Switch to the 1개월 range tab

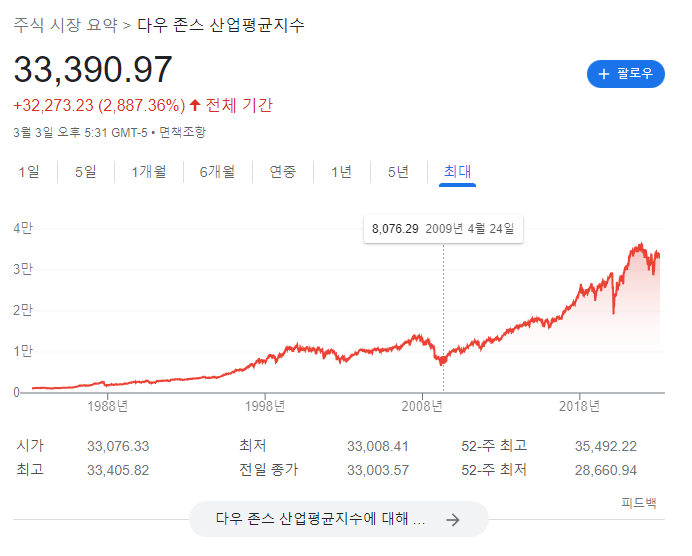coord(149,172)
